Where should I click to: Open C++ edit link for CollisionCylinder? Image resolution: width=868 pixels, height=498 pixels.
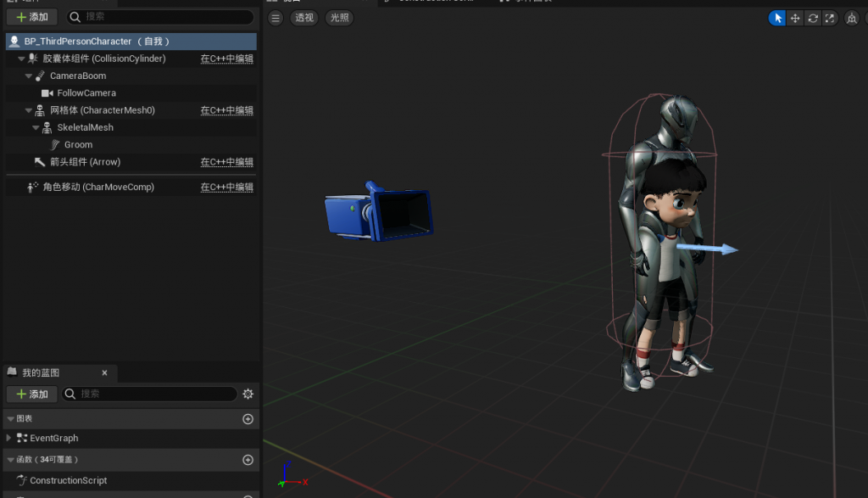pos(227,59)
